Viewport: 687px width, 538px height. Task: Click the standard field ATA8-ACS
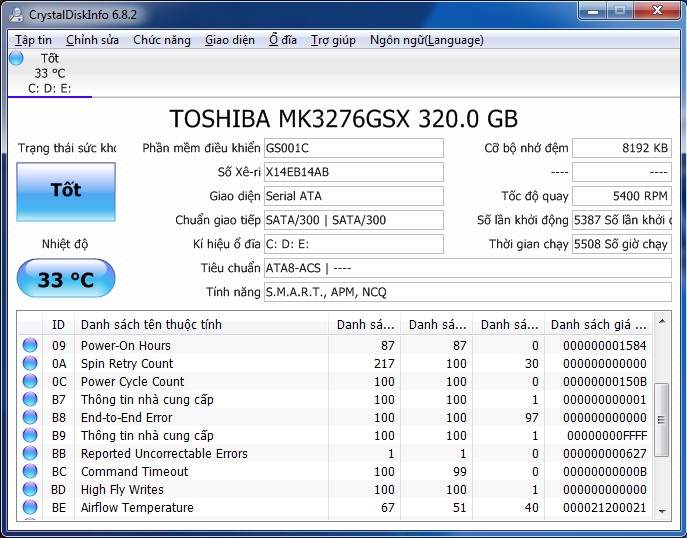467,268
